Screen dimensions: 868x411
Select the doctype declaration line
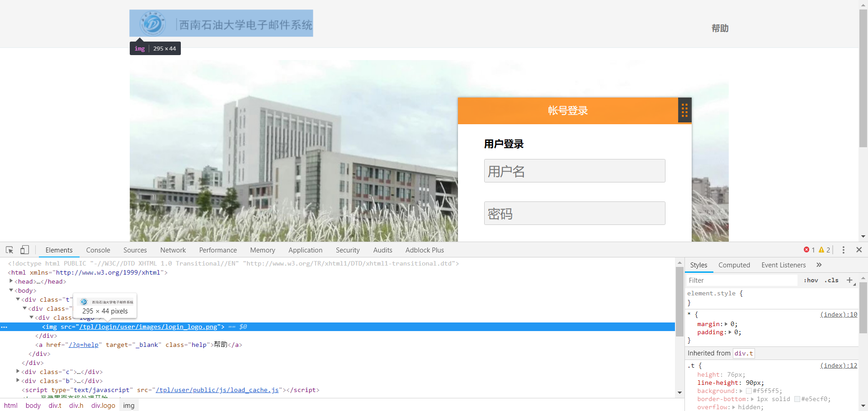click(233, 263)
